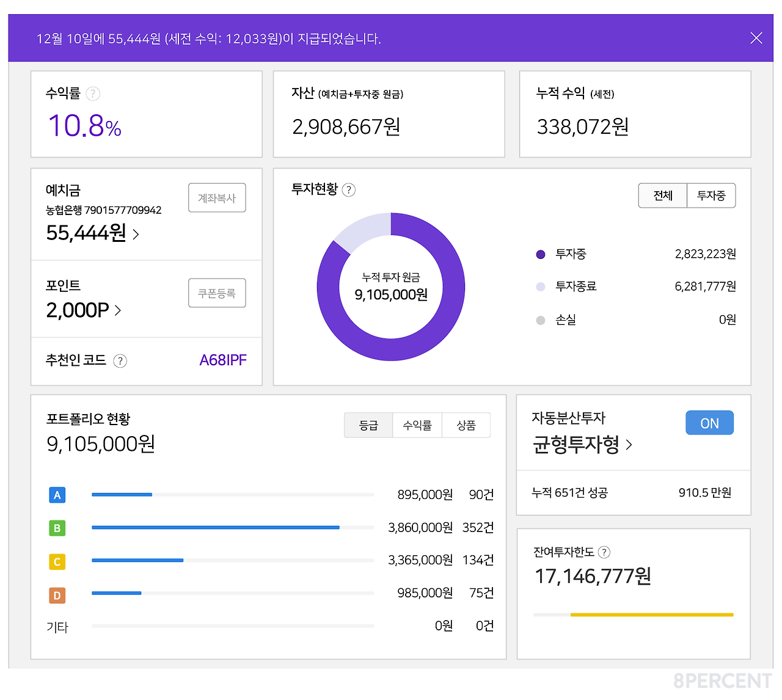Open help icon next to 투자현황

(349, 190)
